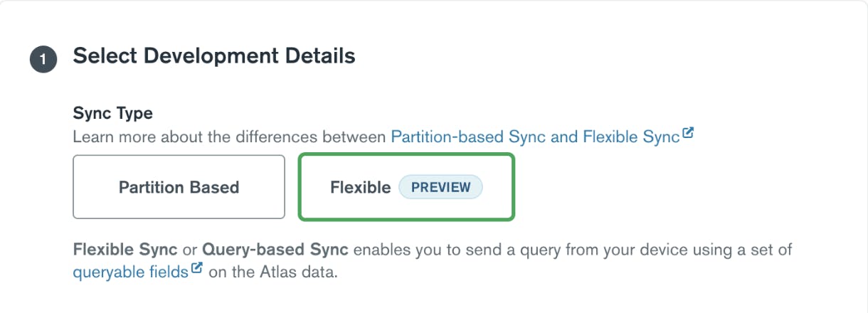Screen dimensions: 868x313
Task: Click 'enables you to send a query' text
Action: pos(439,250)
